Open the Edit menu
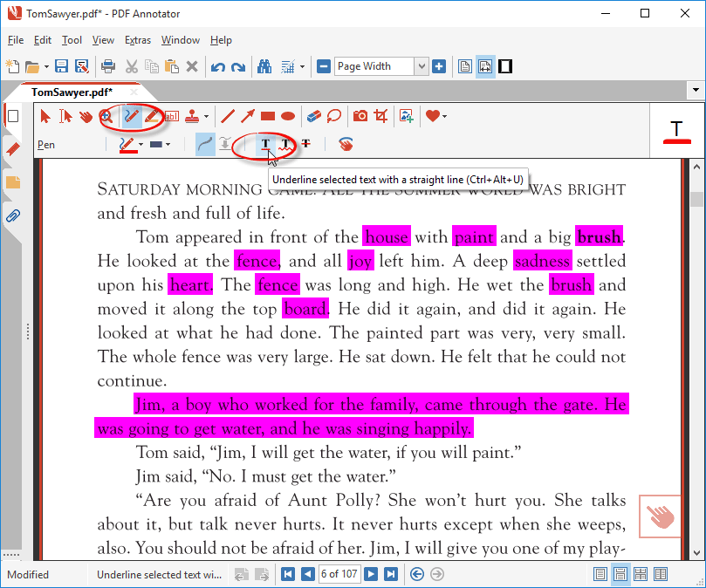Screen dimensions: 706x588 pyautogui.click(x=42, y=40)
